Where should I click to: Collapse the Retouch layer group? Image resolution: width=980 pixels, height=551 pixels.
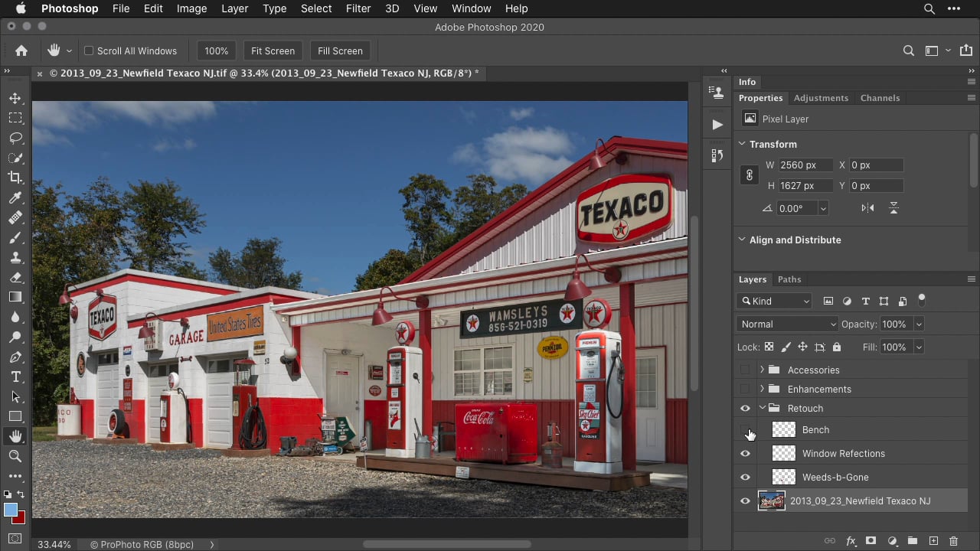click(762, 408)
